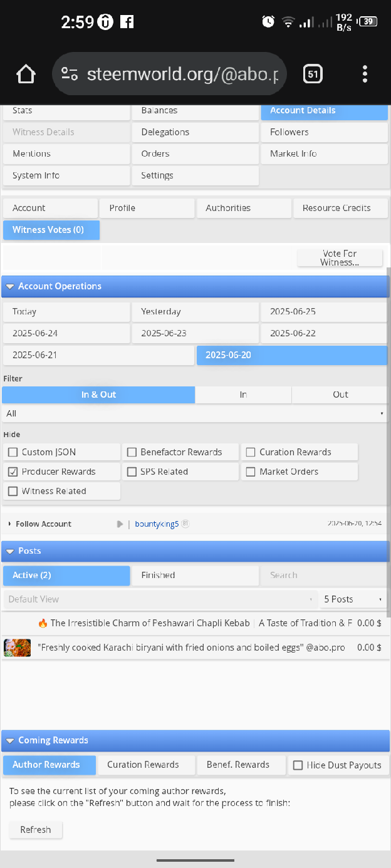The width and height of the screenshot is (391, 868).
Task: Uncheck the Producer Rewards checkbox
Action: pos(13,472)
